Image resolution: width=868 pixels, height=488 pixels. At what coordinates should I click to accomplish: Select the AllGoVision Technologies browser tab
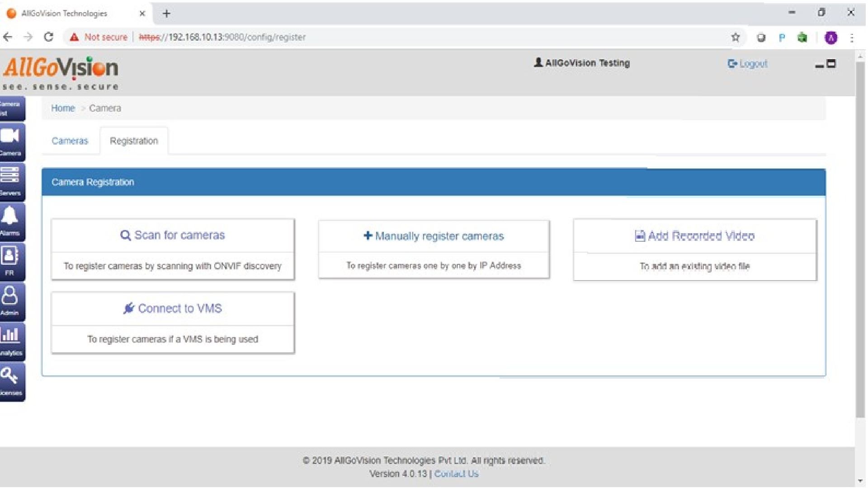point(76,14)
